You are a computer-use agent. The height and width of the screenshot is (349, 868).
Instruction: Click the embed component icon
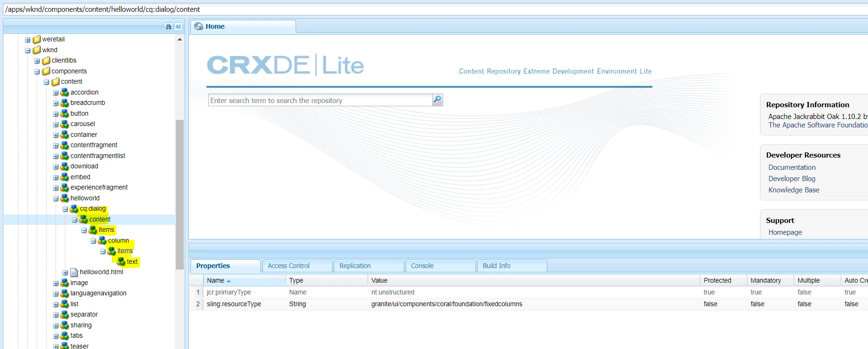click(65, 177)
